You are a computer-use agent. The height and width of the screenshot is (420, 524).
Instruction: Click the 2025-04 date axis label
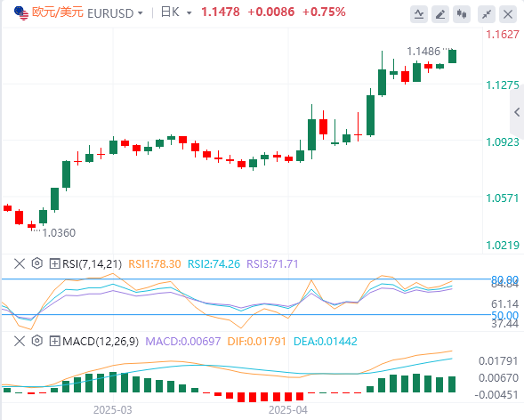[x=288, y=410]
